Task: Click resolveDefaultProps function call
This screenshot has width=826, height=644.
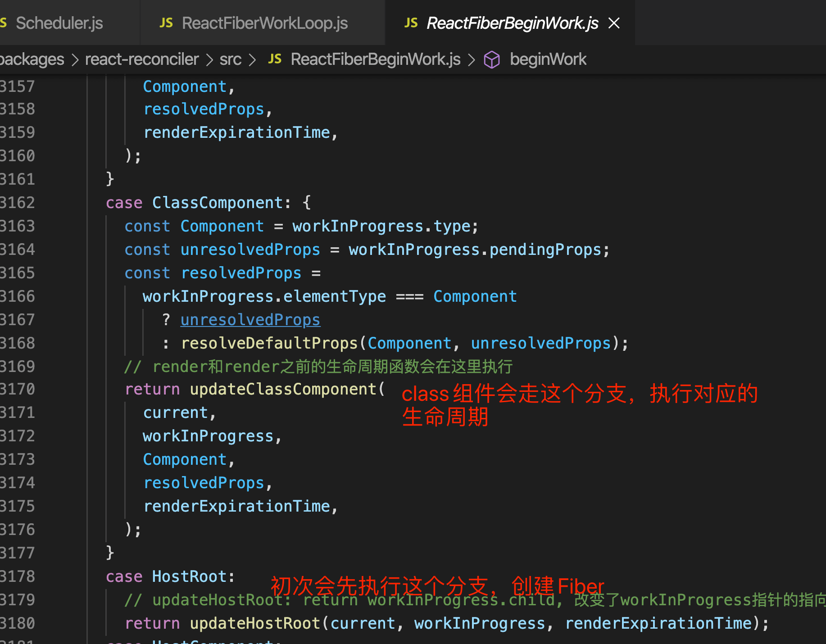Action: 269,343
